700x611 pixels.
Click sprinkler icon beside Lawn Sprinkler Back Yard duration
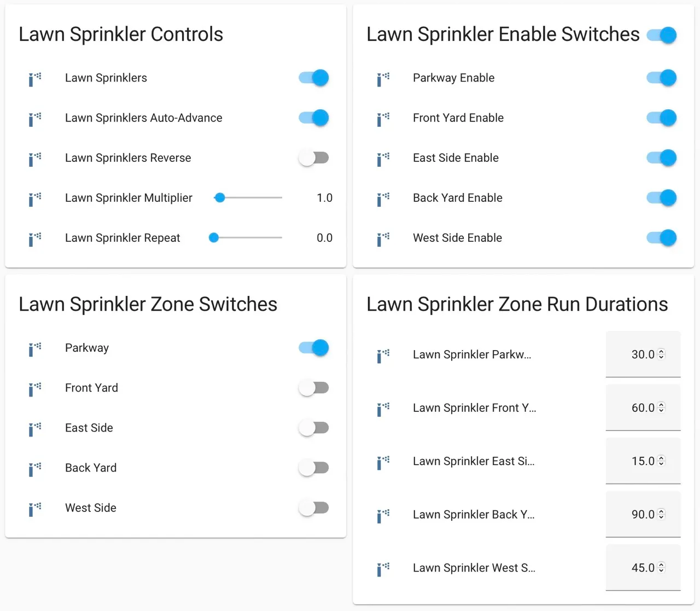click(x=383, y=515)
